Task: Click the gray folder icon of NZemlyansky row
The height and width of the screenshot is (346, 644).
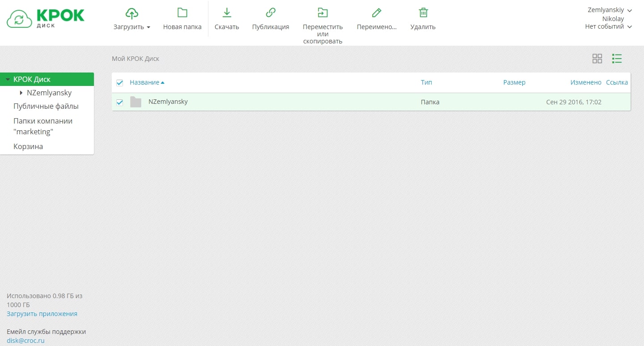Action: (136, 102)
